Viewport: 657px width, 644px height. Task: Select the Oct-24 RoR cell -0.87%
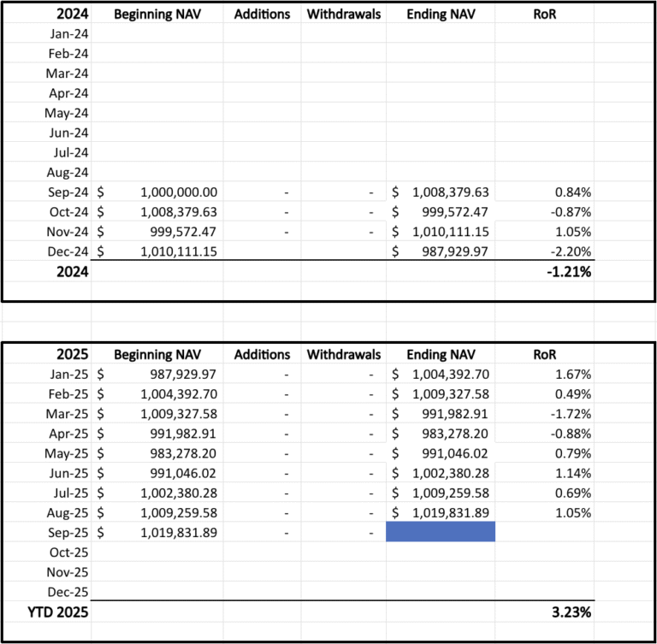click(544, 212)
